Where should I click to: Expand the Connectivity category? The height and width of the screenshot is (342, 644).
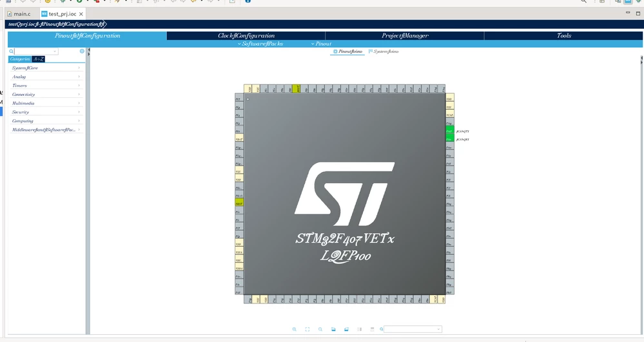[46, 95]
